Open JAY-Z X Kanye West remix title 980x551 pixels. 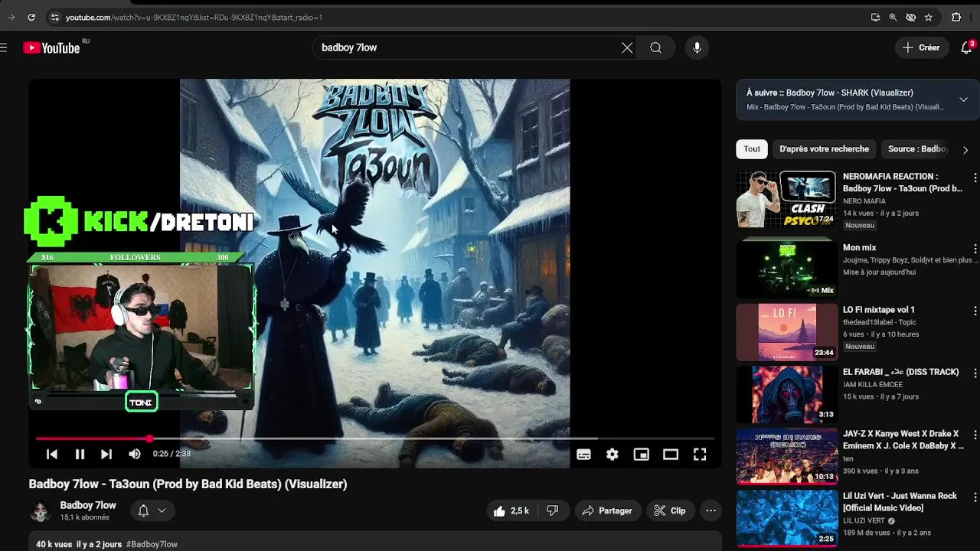click(903, 439)
